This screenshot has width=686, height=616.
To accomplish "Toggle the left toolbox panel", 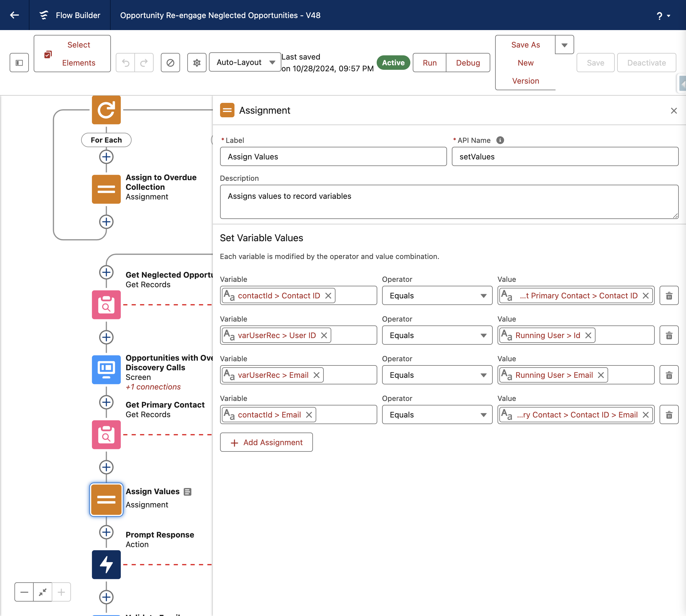I will [19, 63].
